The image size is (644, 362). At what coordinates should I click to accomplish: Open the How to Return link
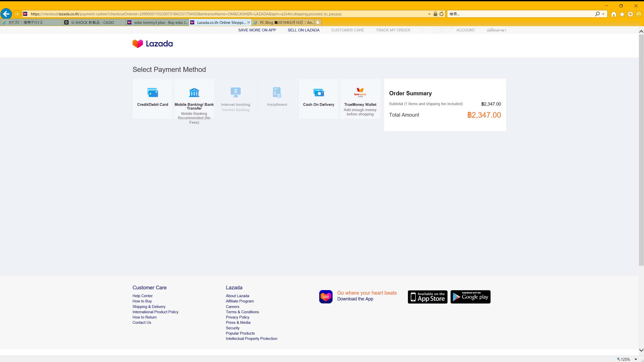click(144, 317)
